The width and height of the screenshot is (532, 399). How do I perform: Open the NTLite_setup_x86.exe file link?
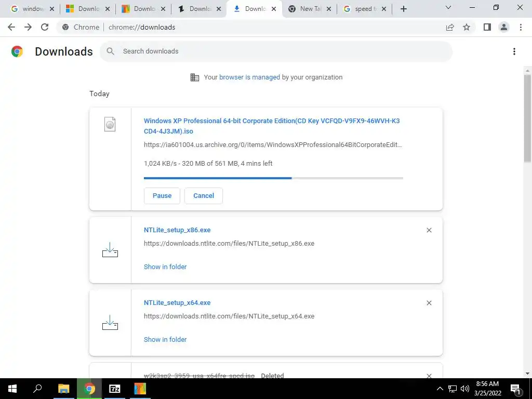pos(177,230)
